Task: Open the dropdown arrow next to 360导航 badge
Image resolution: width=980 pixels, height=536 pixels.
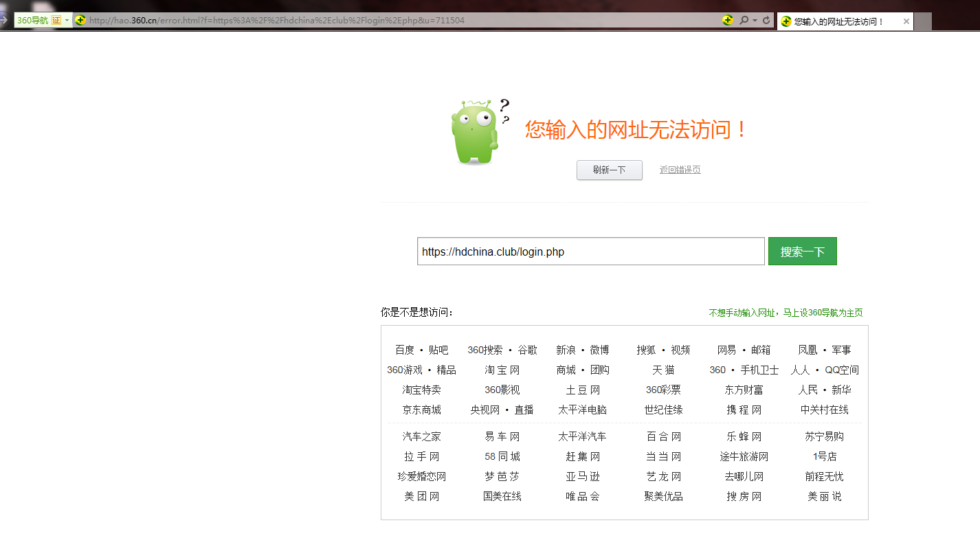Action: pos(67,21)
